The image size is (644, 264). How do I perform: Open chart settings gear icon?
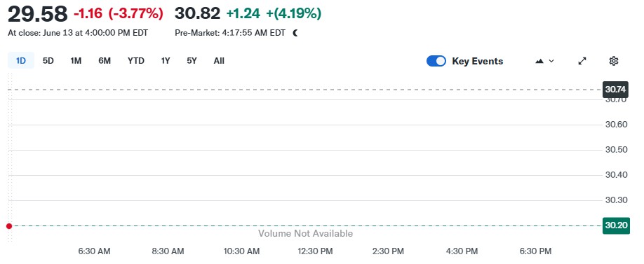coord(614,61)
